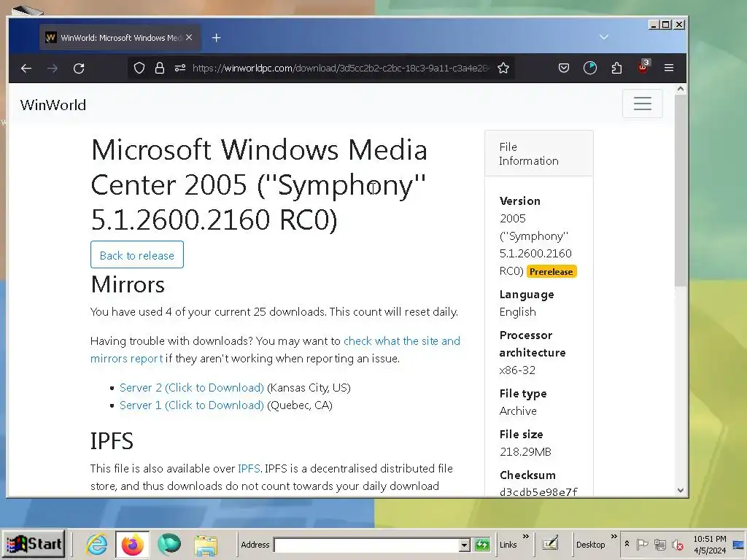
Task: Download from Server 1 (Quebec, CA)
Action: [x=192, y=405]
